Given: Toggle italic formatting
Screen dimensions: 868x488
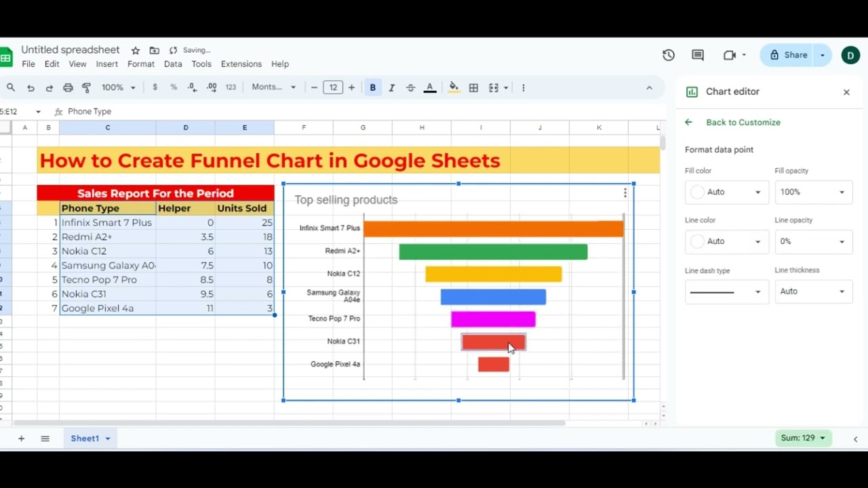Looking at the screenshot, I should [x=391, y=87].
